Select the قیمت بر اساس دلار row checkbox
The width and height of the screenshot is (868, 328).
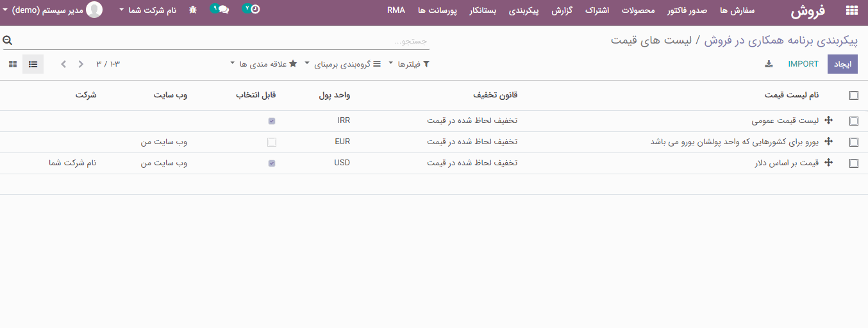click(853, 163)
